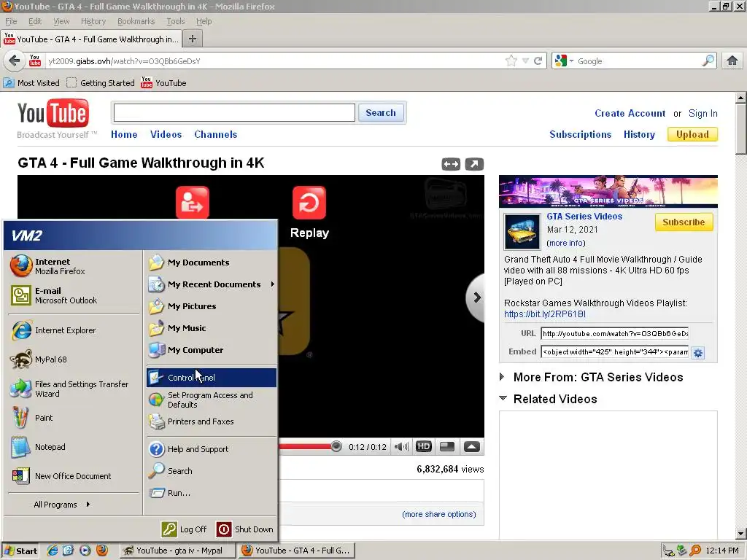
Task: Open Paint from Start menu
Action: pos(74,418)
